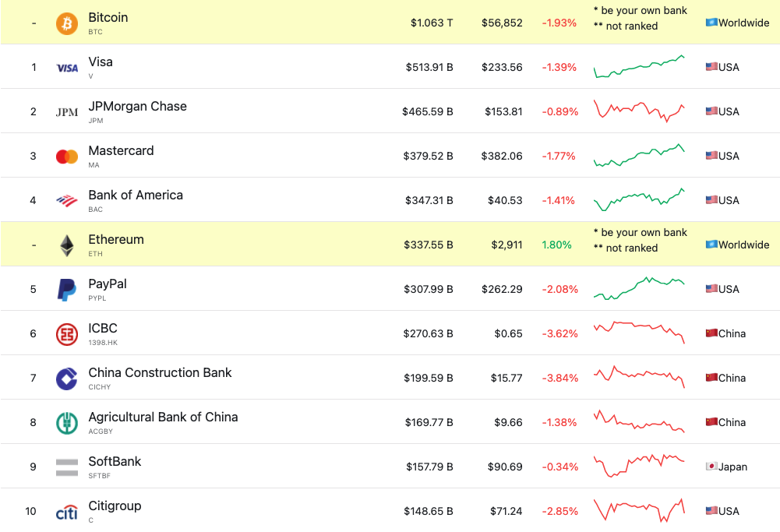This screenshot has width=780, height=532.
Task: Click PayPal's green sparkline chart
Action: coord(639,288)
